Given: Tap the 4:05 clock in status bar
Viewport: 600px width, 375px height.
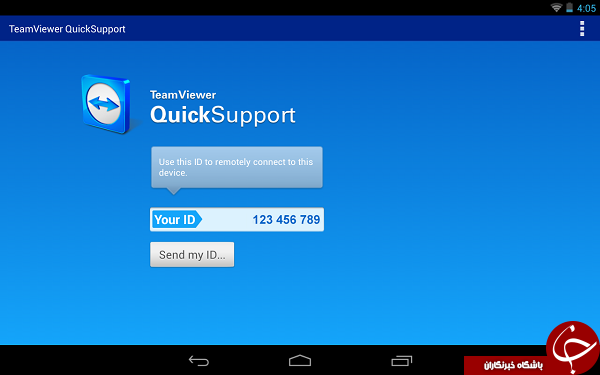Looking at the screenshot, I should (x=587, y=8).
